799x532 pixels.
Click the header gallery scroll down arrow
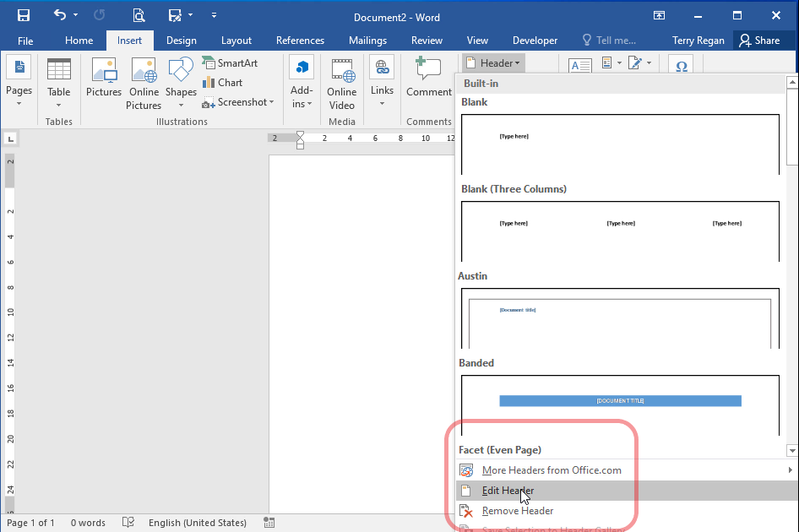click(792, 450)
